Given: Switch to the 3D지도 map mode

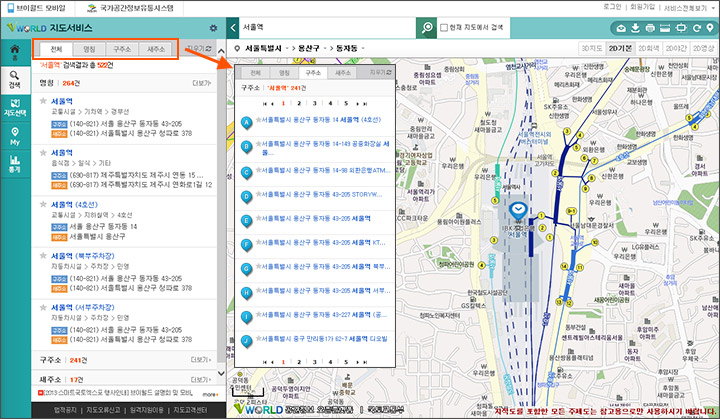Looking at the screenshot, I should point(592,48).
